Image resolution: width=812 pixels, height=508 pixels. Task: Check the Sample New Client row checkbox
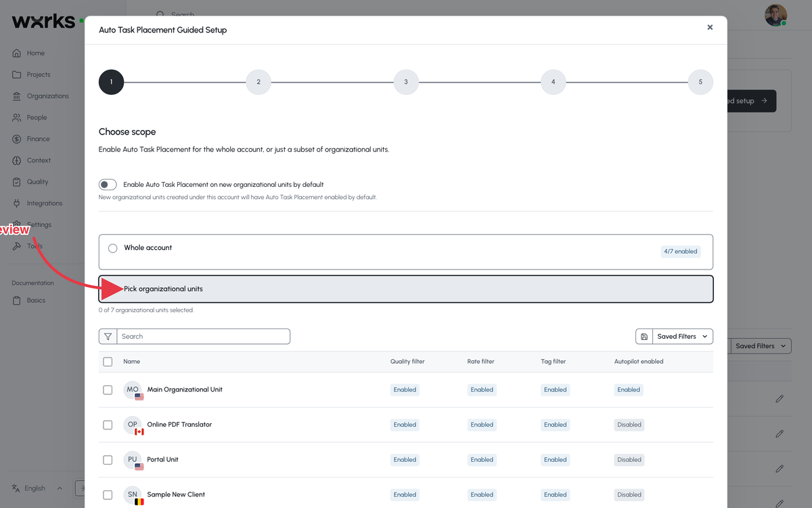coord(108,495)
